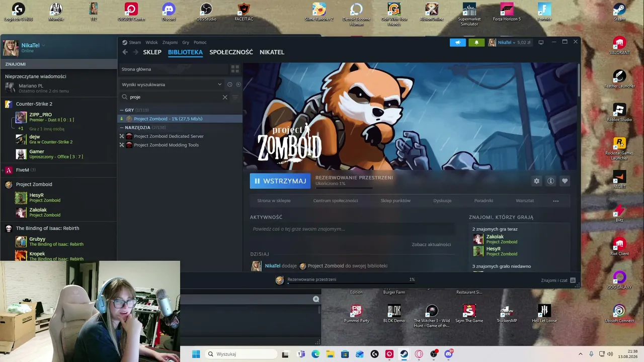This screenshot has width=644, height=362.
Task: Open Project Zomboid game settings gear
Action: pos(536,181)
